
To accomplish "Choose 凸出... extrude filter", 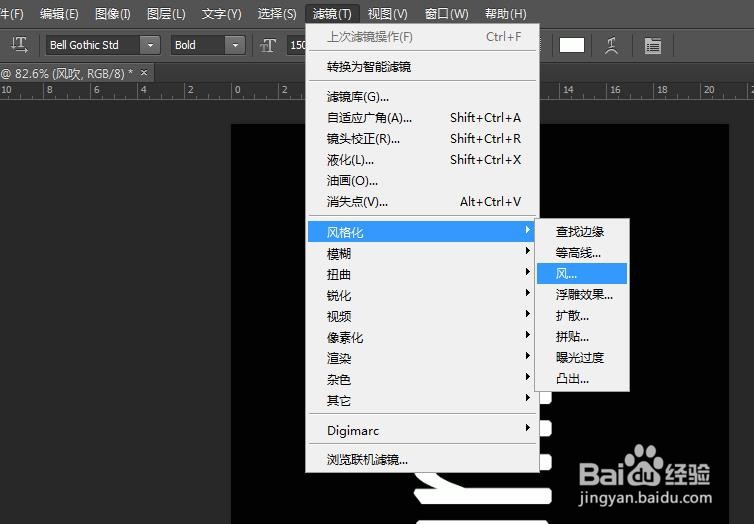I will [582, 379].
